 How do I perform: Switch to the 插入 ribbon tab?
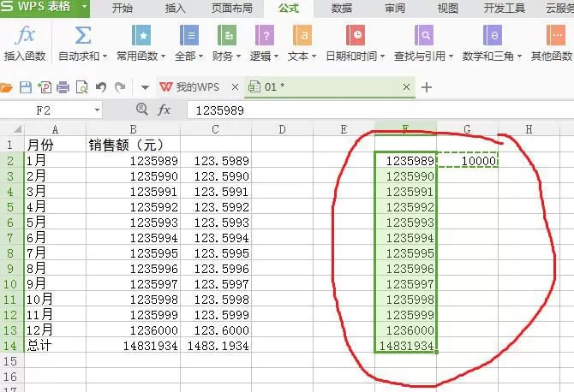pyautogui.click(x=176, y=8)
